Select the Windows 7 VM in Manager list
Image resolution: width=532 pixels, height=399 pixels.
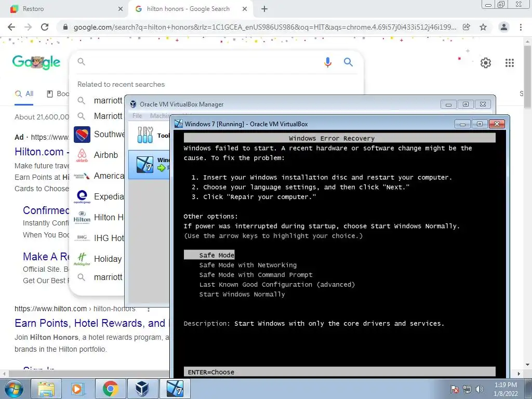pos(149,164)
